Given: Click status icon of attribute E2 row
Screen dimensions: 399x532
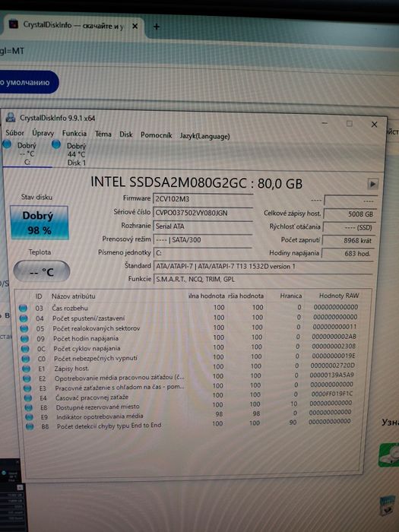Looking at the screenshot, I should [x=27, y=378].
